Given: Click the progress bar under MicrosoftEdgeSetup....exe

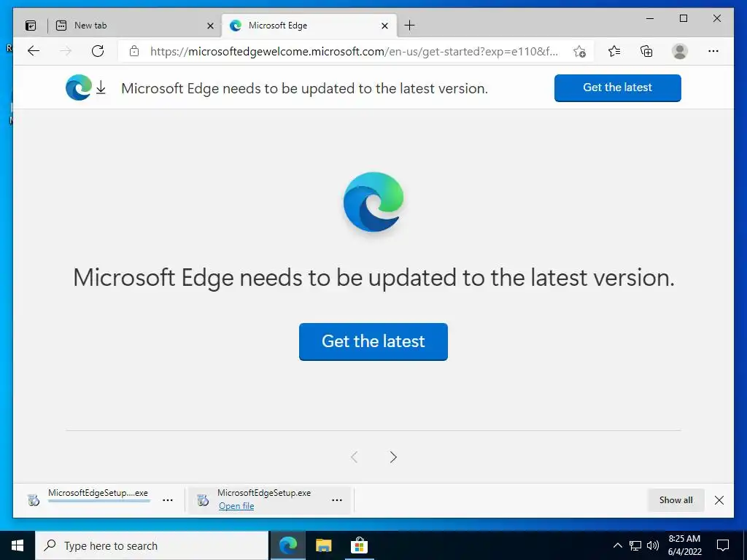Looking at the screenshot, I should coord(99,501).
